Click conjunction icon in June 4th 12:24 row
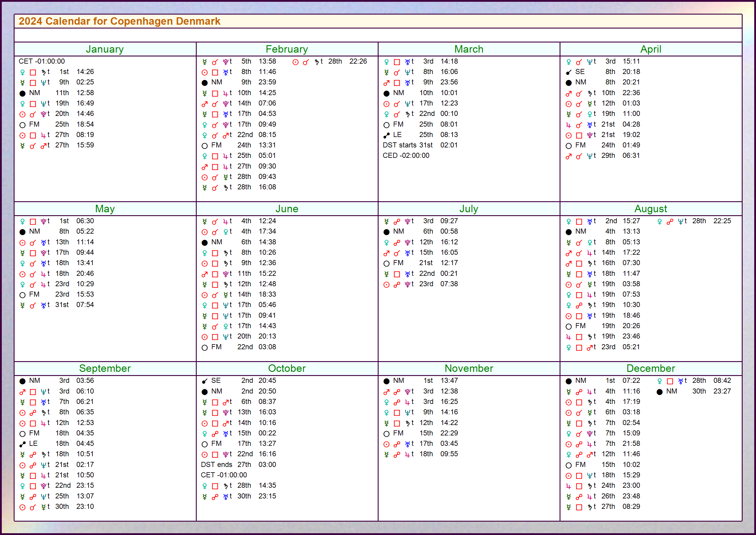The width and height of the screenshot is (756, 535). (215, 222)
